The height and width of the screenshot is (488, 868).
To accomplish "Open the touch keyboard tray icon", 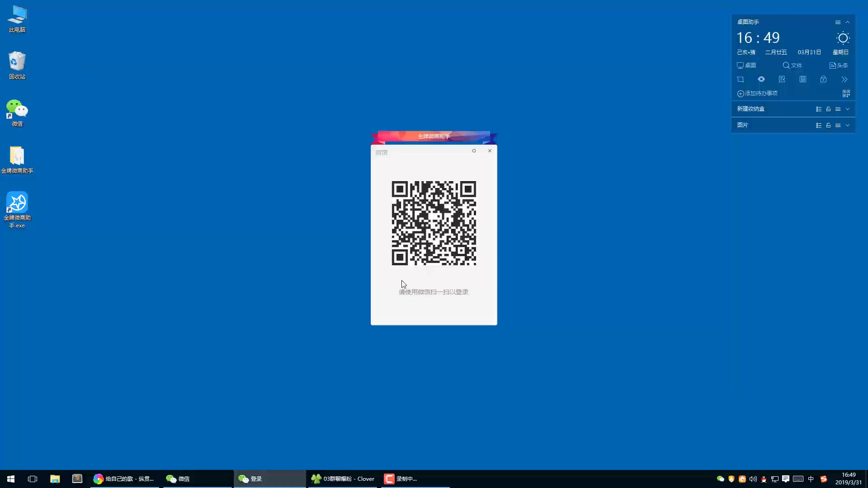I will point(798,479).
